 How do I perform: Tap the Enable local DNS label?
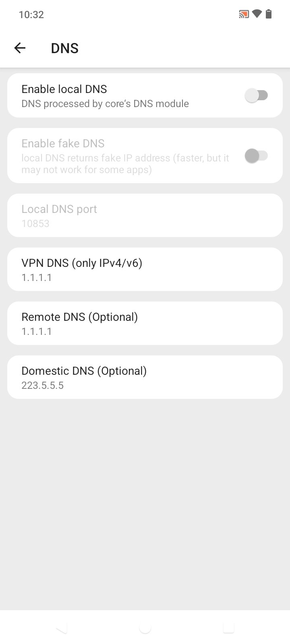tap(64, 89)
